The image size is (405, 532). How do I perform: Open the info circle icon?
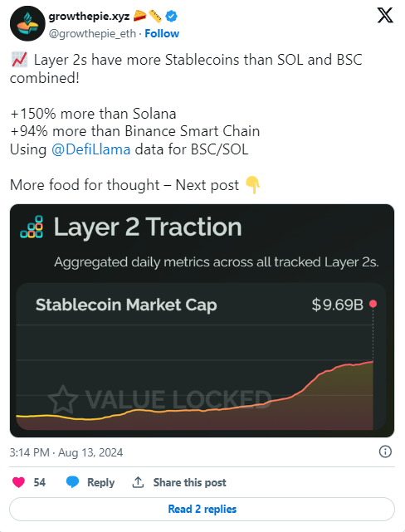(x=385, y=451)
